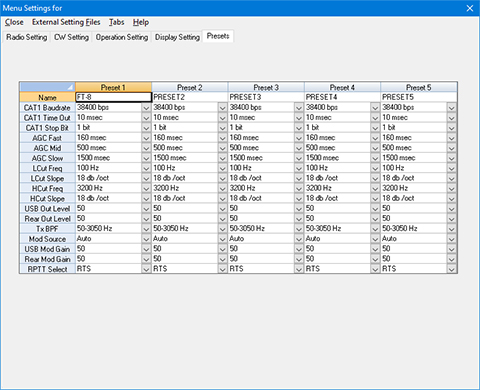Select the RPTT Select row header
The width and height of the screenshot is (480, 390).
click(x=47, y=269)
